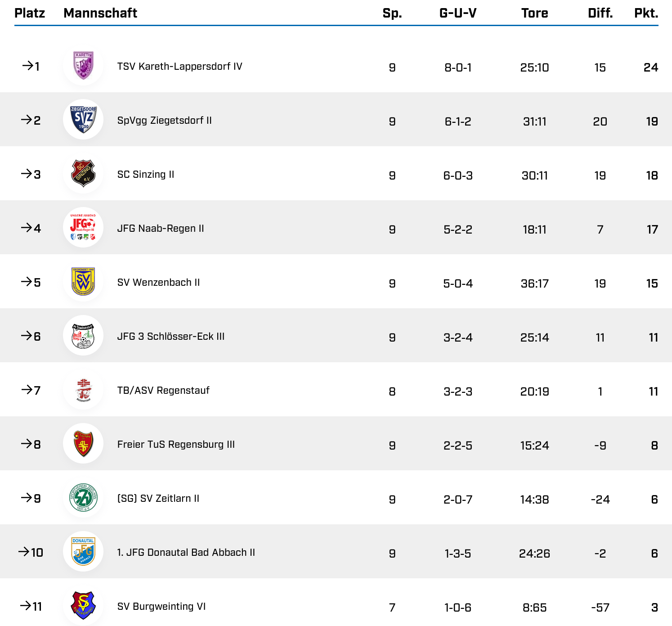
Task: Open the SV Wenzenbach yellow crest
Action: click(x=83, y=282)
